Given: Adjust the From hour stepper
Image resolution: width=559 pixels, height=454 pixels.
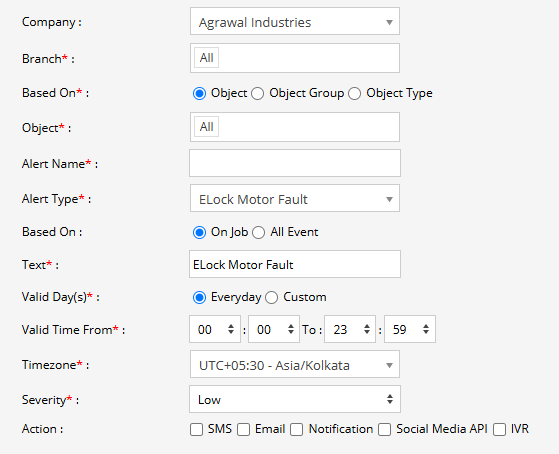Looking at the screenshot, I should pos(215,329).
